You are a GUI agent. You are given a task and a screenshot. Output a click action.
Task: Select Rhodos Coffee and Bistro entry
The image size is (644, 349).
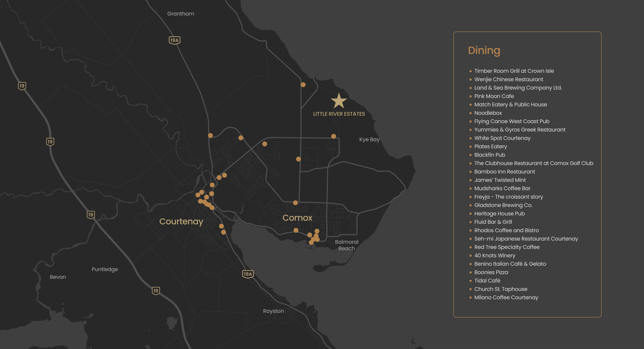point(507,230)
